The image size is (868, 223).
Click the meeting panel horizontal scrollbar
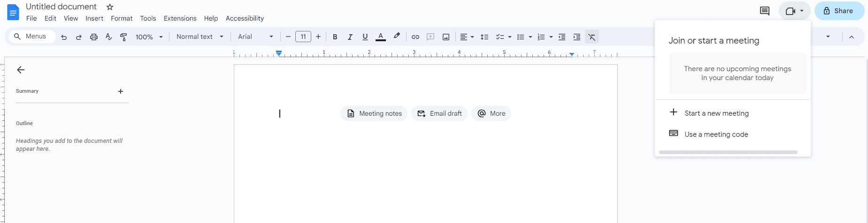pyautogui.click(x=728, y=152)
